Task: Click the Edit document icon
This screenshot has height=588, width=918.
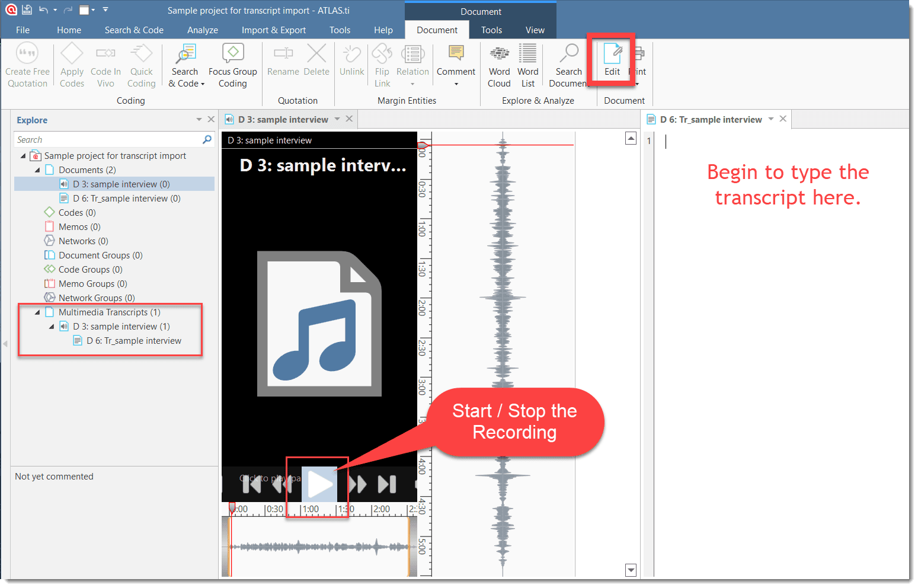Action: (x=612, y=55)
